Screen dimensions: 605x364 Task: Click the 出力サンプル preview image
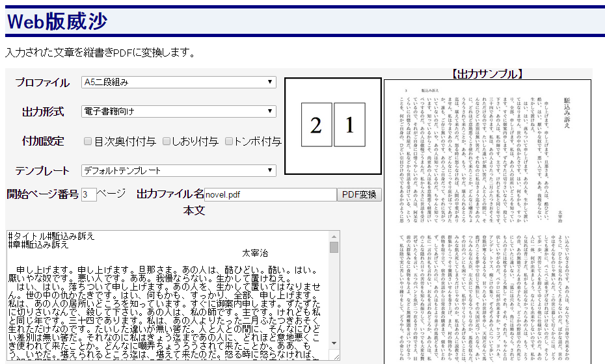pyautogui.click(x=487, y=222)
